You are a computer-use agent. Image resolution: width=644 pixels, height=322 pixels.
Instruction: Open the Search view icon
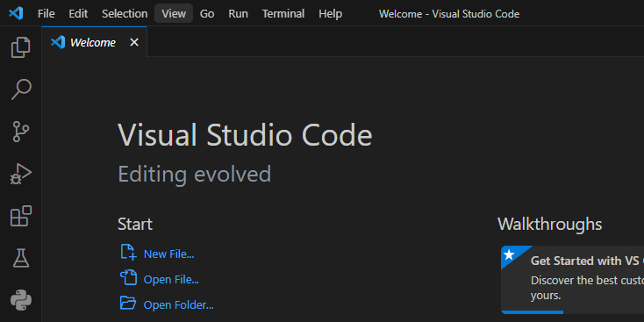(20, 89)
